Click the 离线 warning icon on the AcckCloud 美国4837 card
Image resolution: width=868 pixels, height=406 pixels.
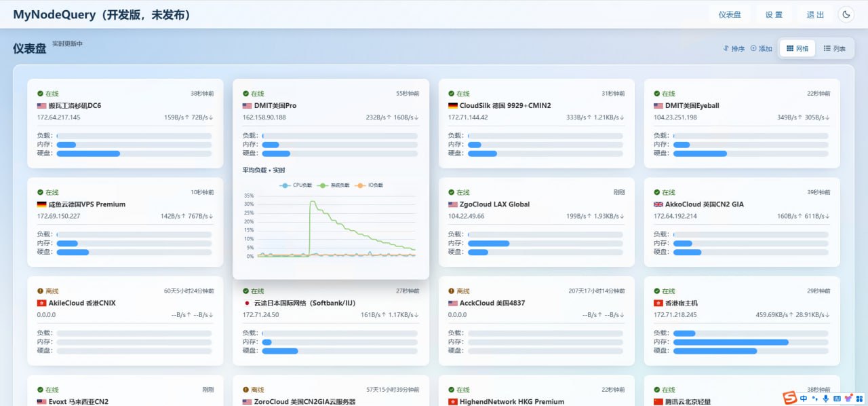452,291
